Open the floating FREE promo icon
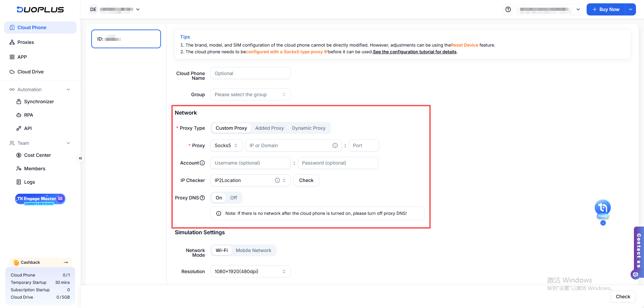This screenshot has width=644, height=308. pos(602,208)
